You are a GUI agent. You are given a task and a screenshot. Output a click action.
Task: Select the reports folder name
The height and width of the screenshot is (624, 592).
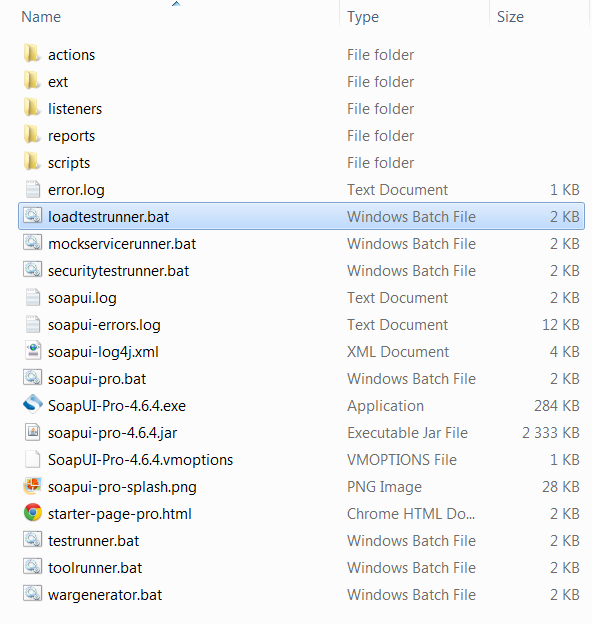[72, 136]
